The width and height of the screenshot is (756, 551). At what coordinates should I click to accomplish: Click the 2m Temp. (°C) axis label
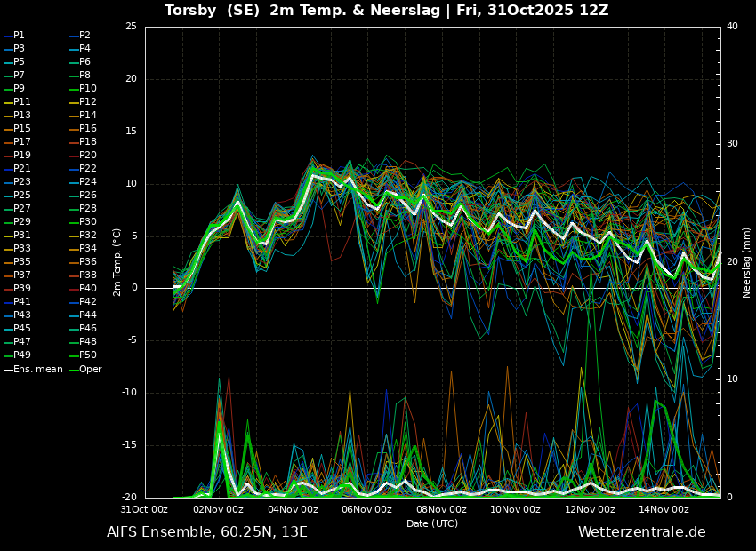coord(117,262)
